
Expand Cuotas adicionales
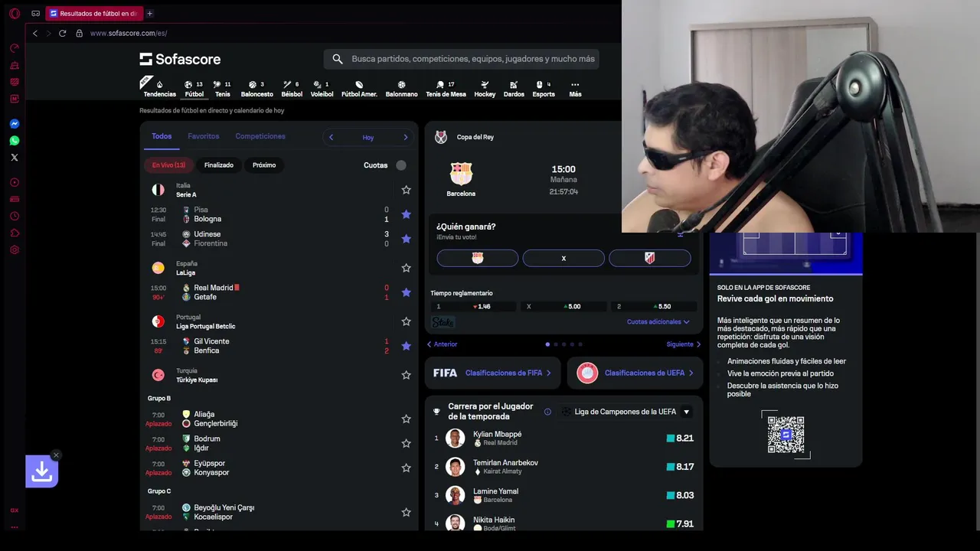(658, 322)
